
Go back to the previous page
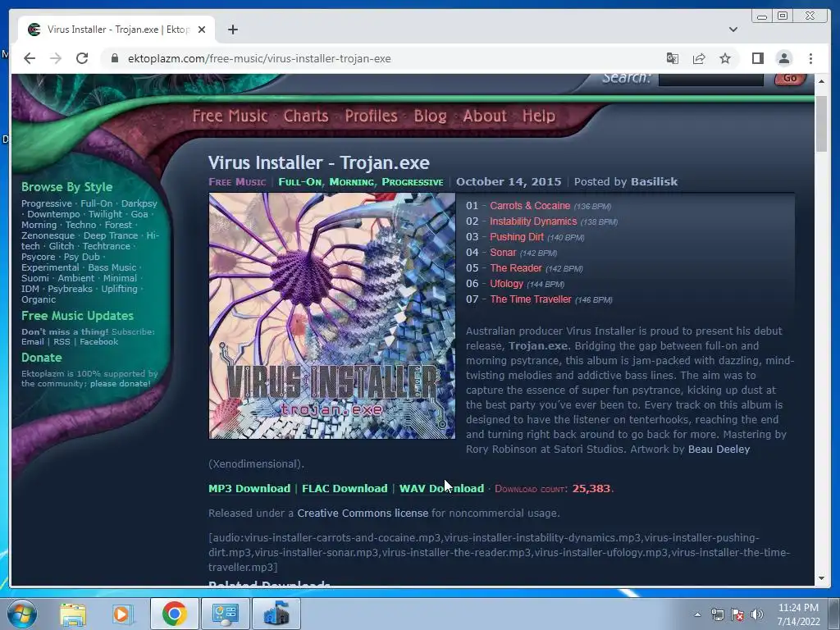[30, 58]
